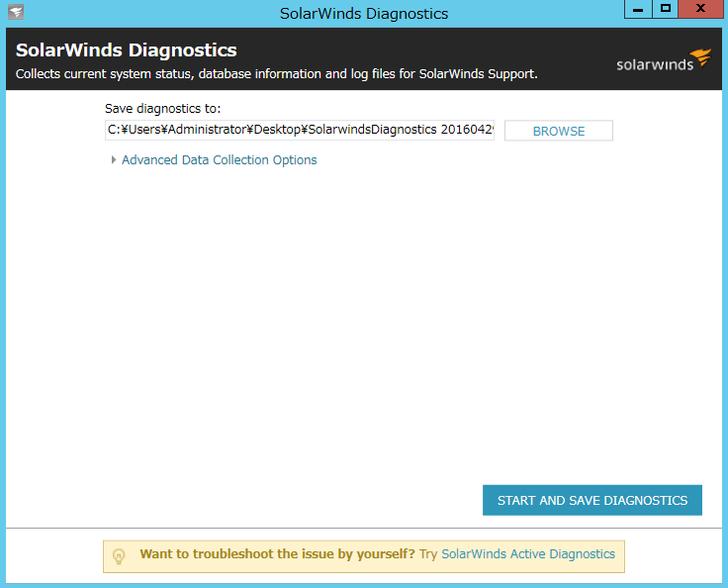Click 'Want to troubleshoot the issue by yourself?' text
The height and width of the screenshot is (588, 728).
[x=277, y=554]
